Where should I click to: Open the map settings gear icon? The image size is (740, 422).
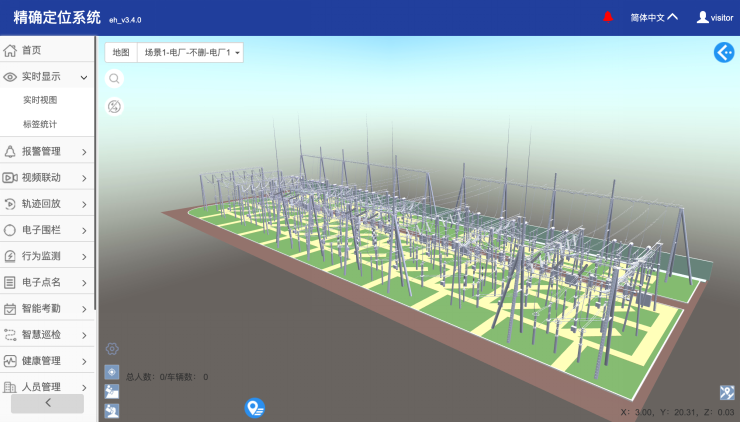tap(112, 349)
